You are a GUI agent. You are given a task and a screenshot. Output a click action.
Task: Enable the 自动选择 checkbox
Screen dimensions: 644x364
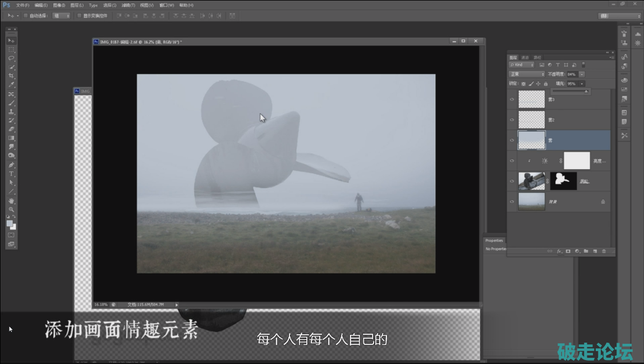click(x=25, y=16)
